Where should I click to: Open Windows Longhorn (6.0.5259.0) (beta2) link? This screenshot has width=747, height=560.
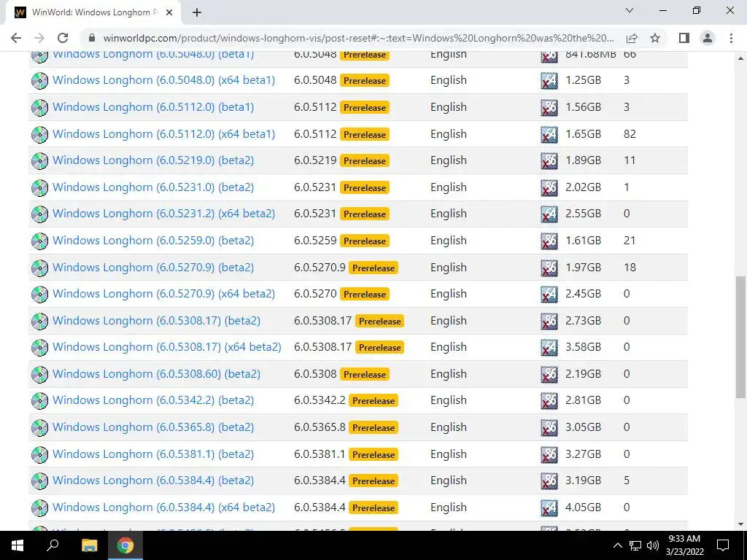(x=153, y=241)
